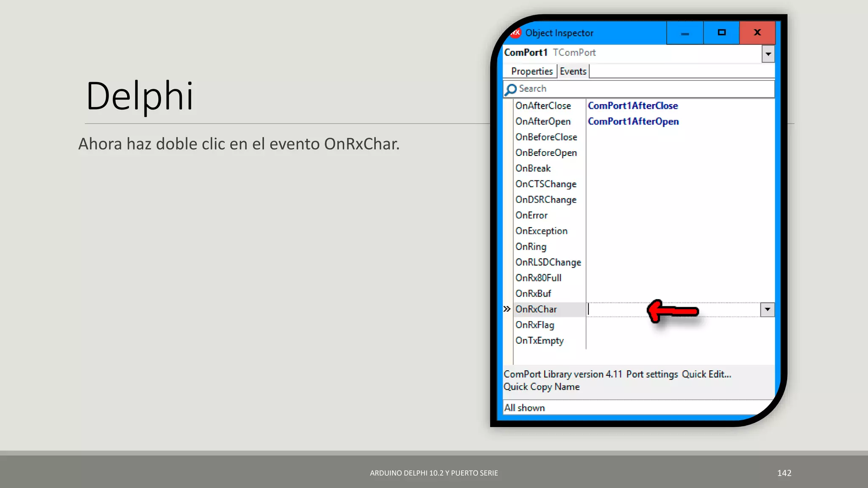Open the Port settings link

652,374
